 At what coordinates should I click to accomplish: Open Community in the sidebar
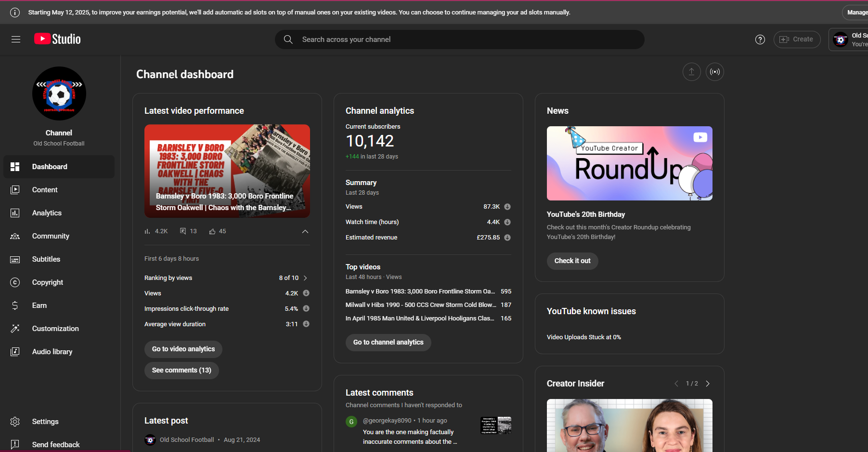point(59,236)
